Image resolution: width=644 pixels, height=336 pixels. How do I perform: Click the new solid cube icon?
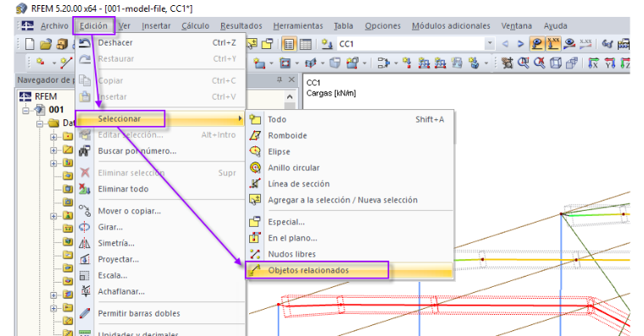pyautogui.click(x=336, y=63)
